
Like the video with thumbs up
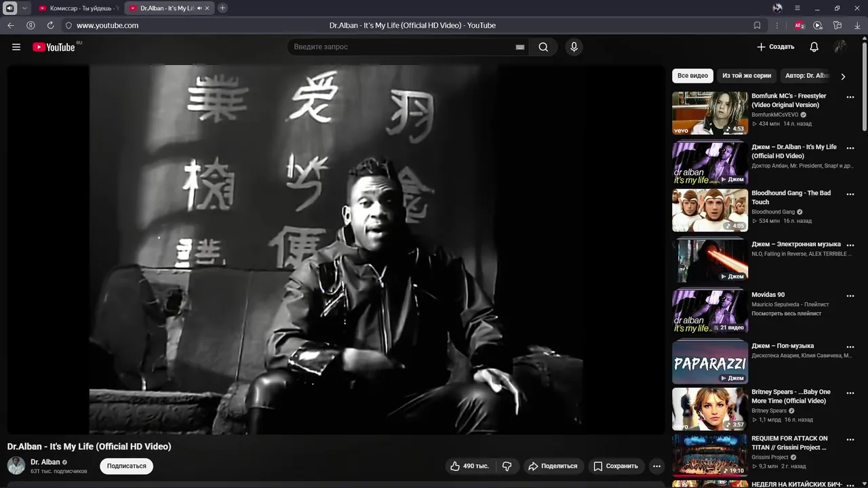click(x=469, y=466)
